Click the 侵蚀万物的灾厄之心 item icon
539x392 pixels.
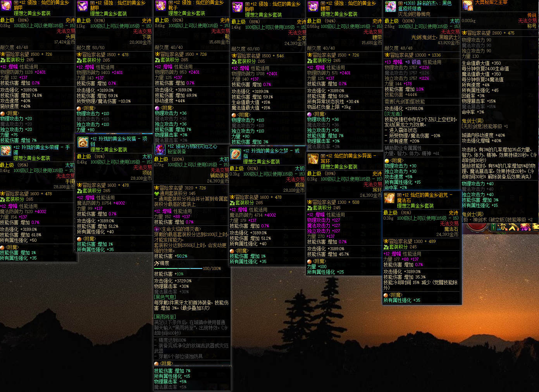(160, 149)
